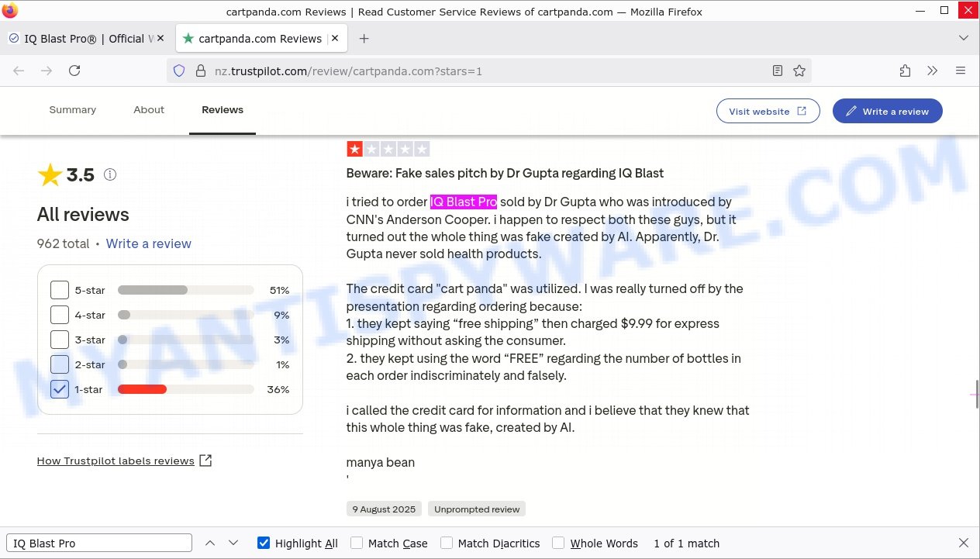Switch to the IQ Blast Pro browser tab
The width and height of the screenshot is (980, 559).
[87, 39]
